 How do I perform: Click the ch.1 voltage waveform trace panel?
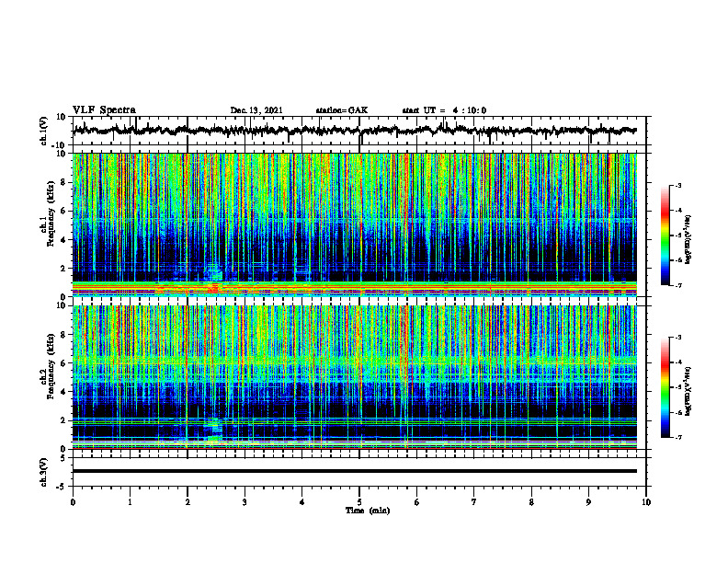pyautogui.click(x=359, y=131)
